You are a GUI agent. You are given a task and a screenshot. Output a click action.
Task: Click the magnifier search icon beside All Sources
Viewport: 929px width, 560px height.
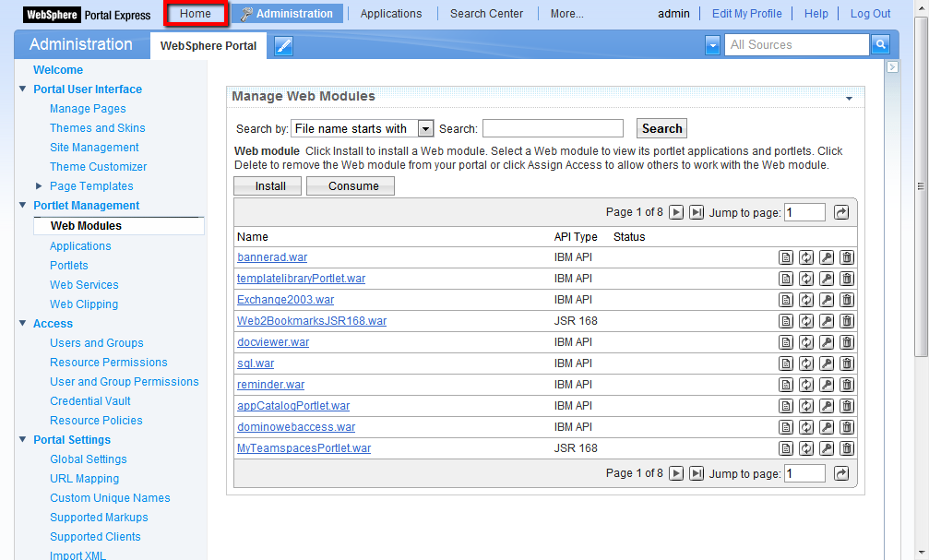(x=880, y=44)
